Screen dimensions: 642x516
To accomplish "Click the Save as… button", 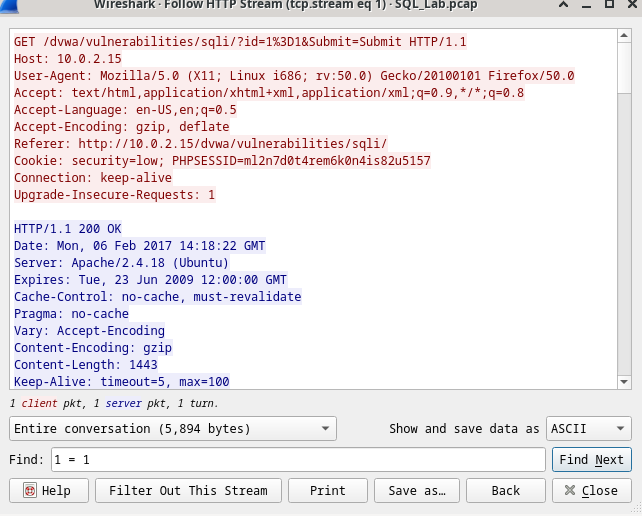I will pyautogui.click(x=417, y=490).
